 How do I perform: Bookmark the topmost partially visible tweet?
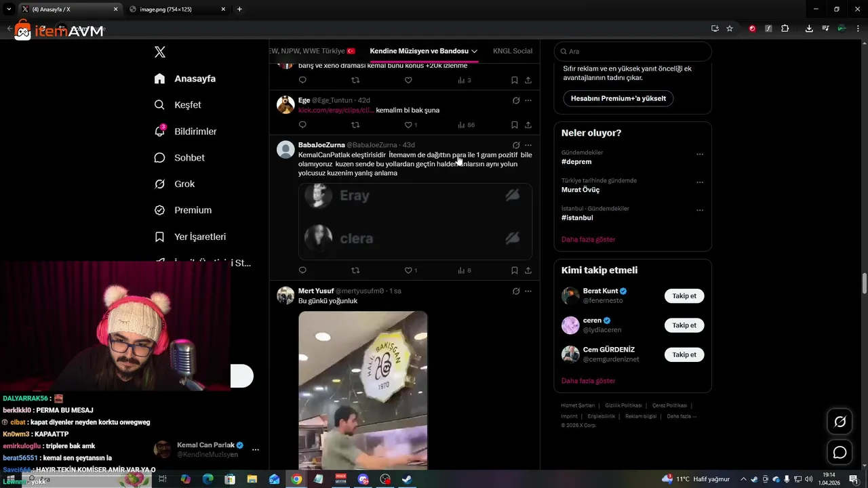[x=515, y=80]
